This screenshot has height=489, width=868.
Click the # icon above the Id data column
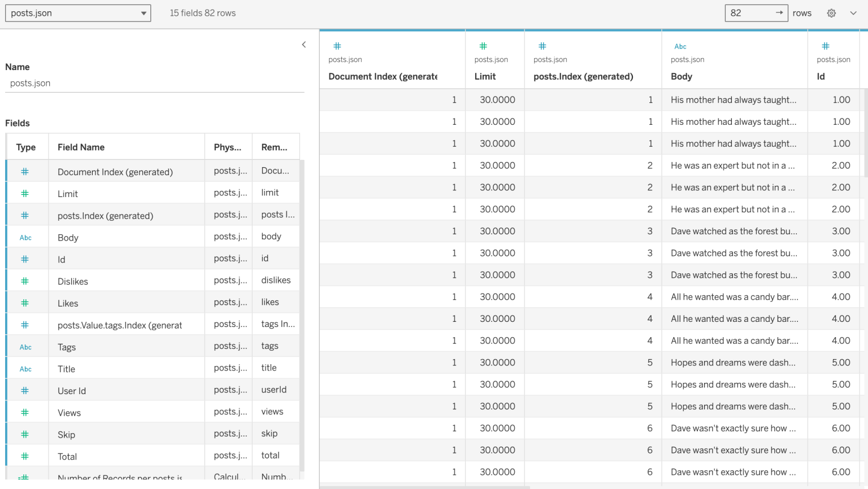point(825,46)
